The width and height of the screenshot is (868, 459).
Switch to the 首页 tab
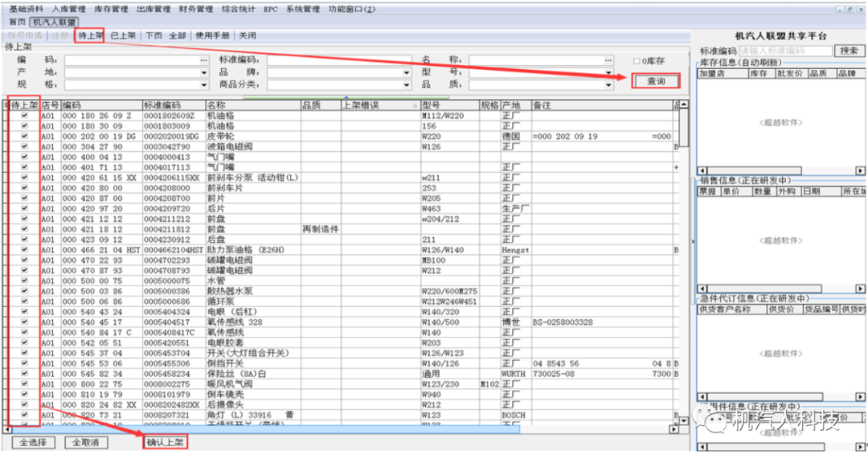(16, 23)
